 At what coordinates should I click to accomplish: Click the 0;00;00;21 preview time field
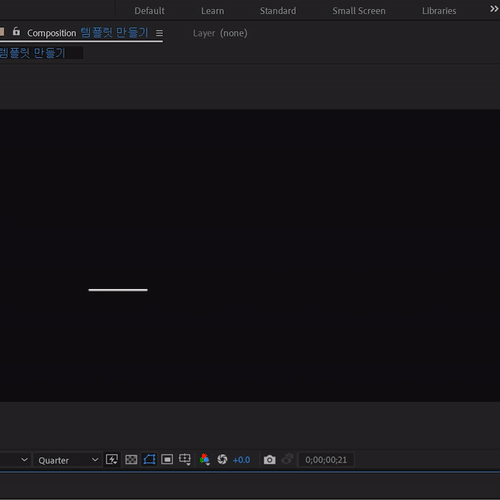pyautogui.click(x=326, y=460)
